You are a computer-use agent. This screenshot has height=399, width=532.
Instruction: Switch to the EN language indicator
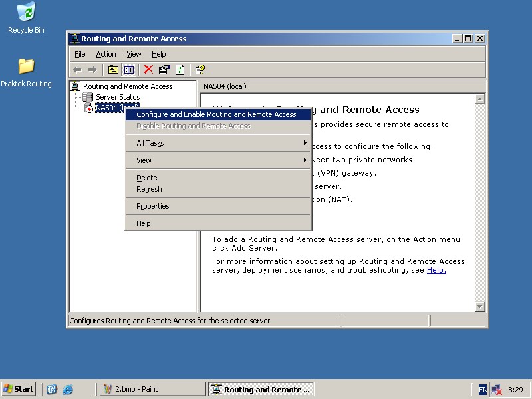click(483, 389)
